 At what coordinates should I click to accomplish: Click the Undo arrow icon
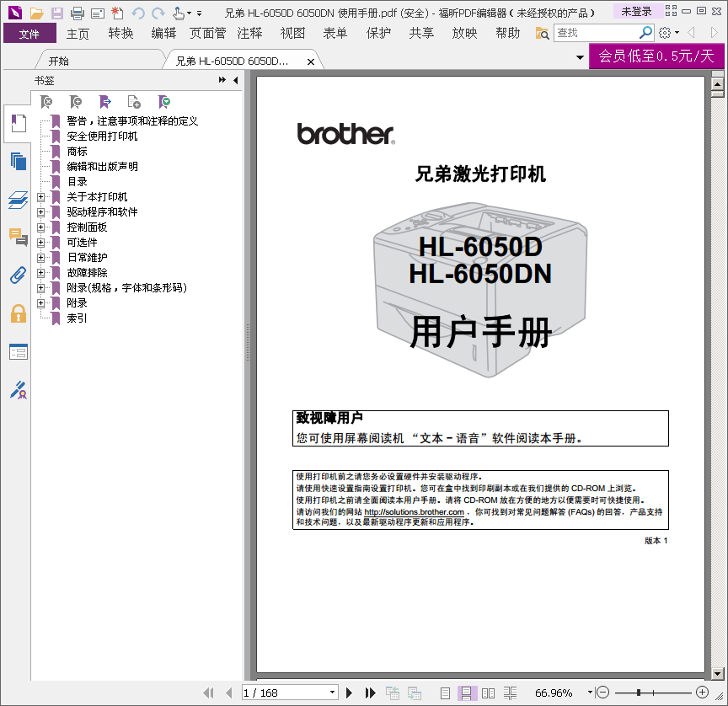click(138, 13)
